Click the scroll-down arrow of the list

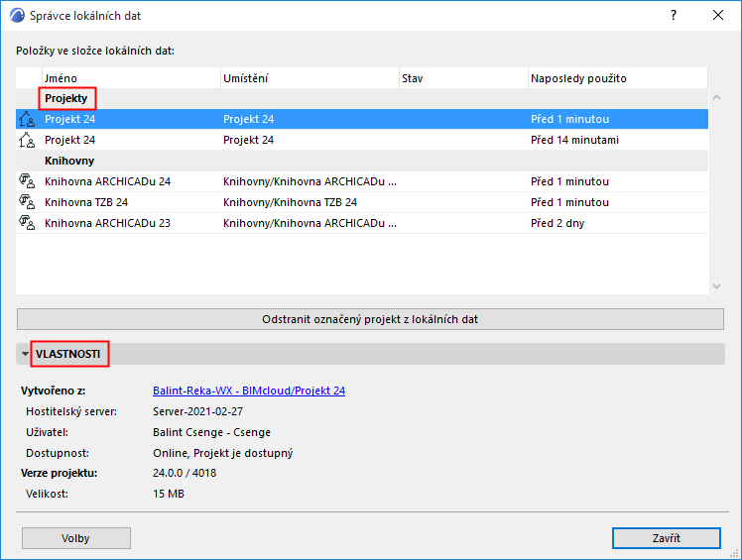point(716,286)
